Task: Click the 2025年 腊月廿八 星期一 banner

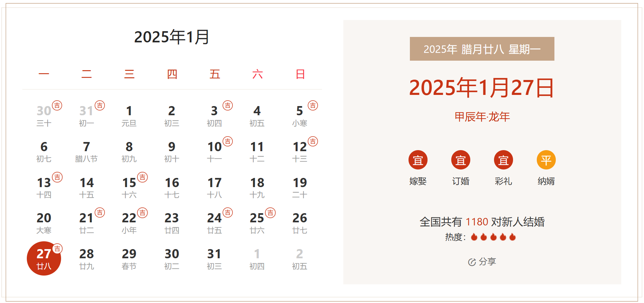Action: point(482,49)
